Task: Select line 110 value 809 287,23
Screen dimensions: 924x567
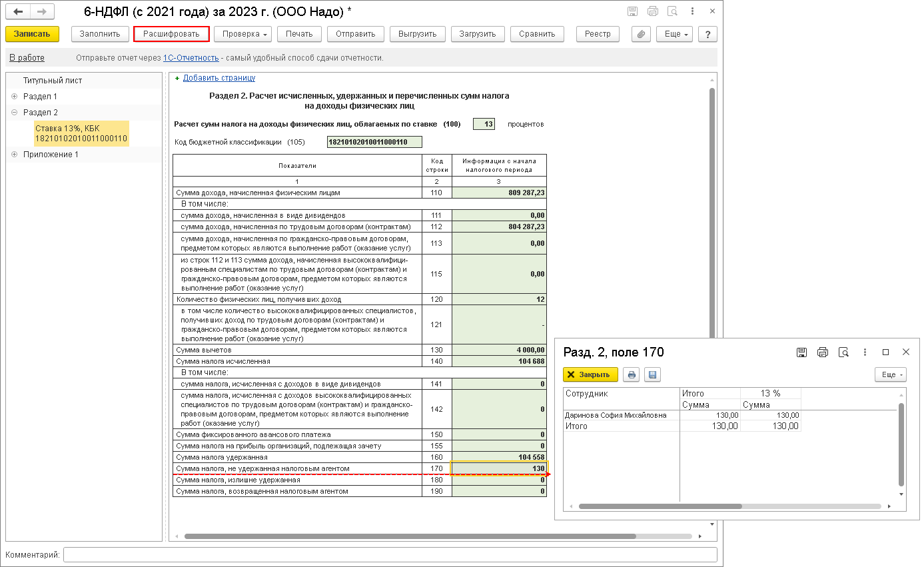Action: click(499, 193)
